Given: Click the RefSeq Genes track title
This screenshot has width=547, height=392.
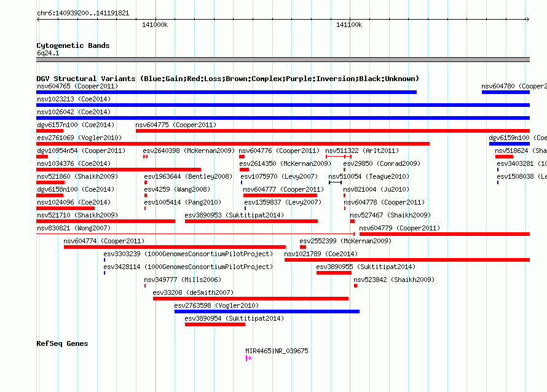Looking at the screenshot, I should tap(62, 343).
